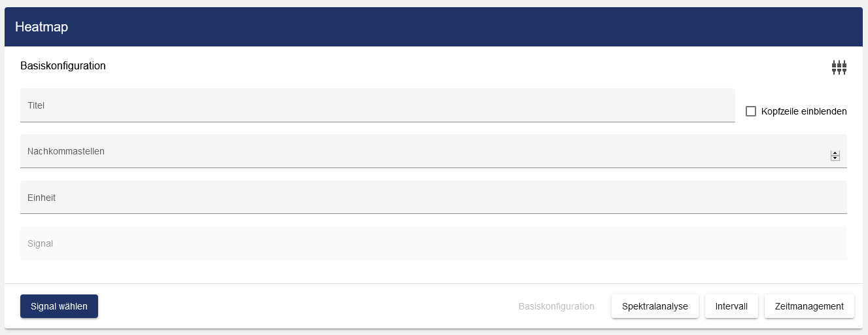Click the Kopfzeile einblenden label text
868x335 pixels.
[x=804, y=111]
